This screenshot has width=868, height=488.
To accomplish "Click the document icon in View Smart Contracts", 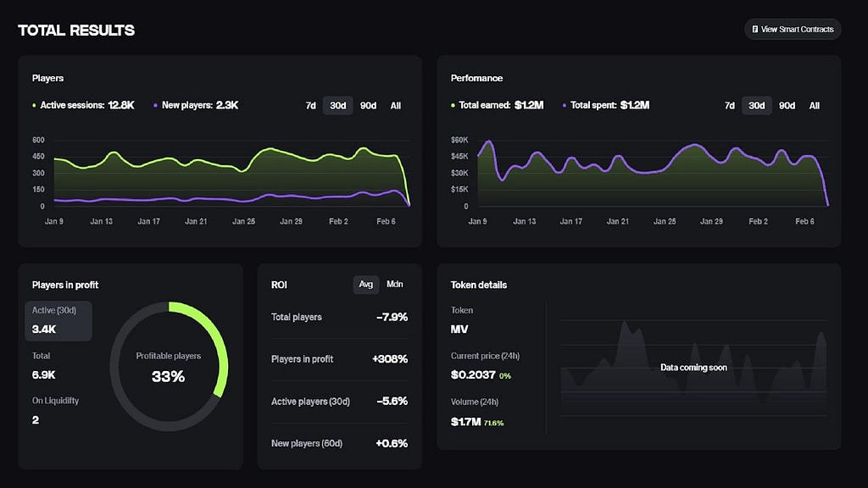I will pyautogui.click(x=754, y=30).
